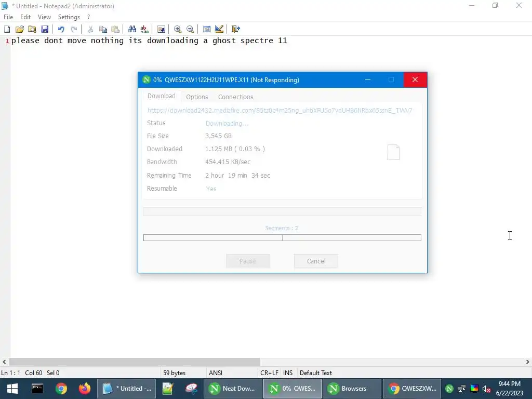Click the line of text in editor

(x=149, y=41)
